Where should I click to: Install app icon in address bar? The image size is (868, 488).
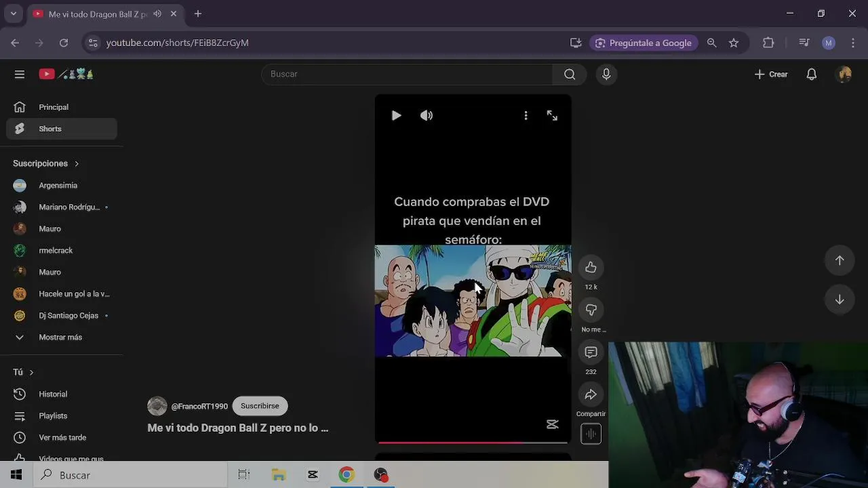pyautogui.click(x=576, y=43)
